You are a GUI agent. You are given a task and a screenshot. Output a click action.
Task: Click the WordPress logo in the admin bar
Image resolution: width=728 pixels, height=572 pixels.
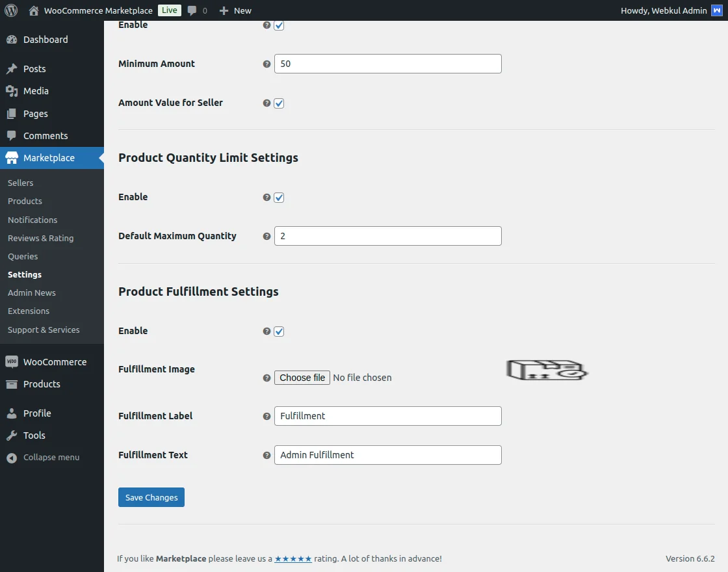tap(10, 10)
